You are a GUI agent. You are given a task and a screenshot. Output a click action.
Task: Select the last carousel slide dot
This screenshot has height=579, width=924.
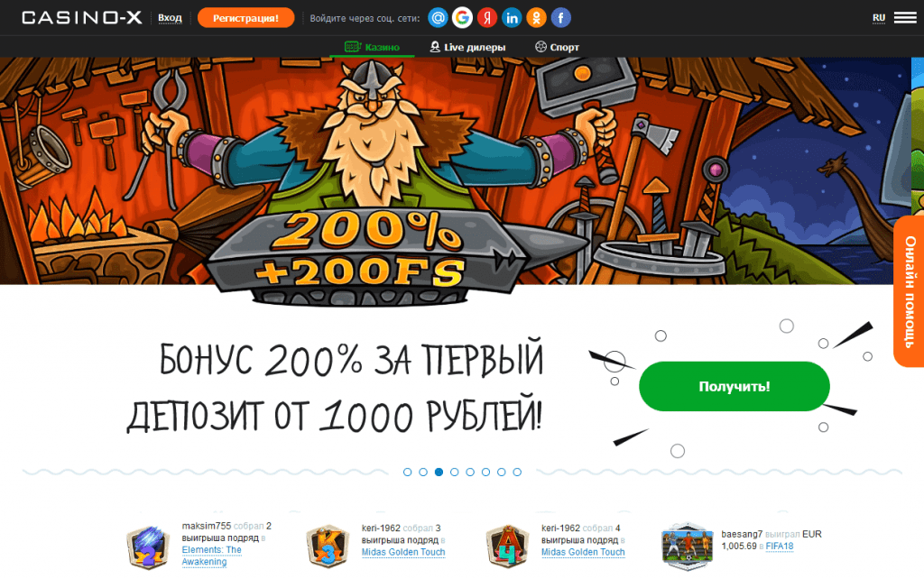pyautogui.click(x=517, y=472)
